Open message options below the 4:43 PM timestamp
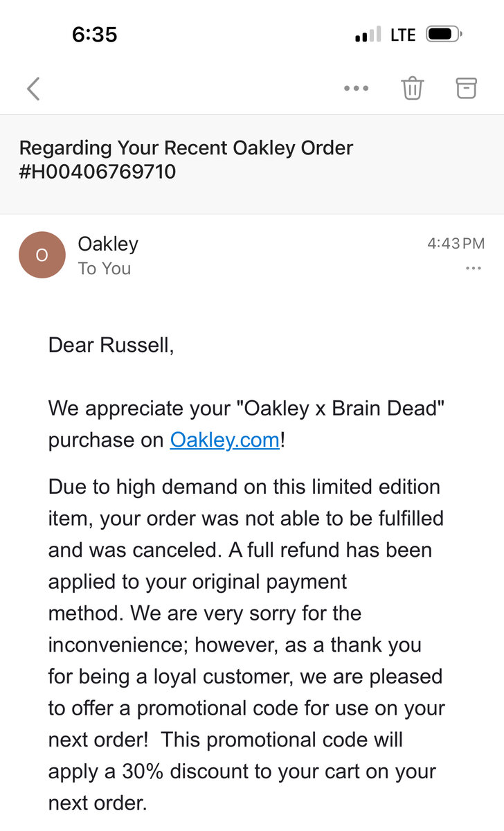This screenshot has height=831, width=504. (474, 269)
